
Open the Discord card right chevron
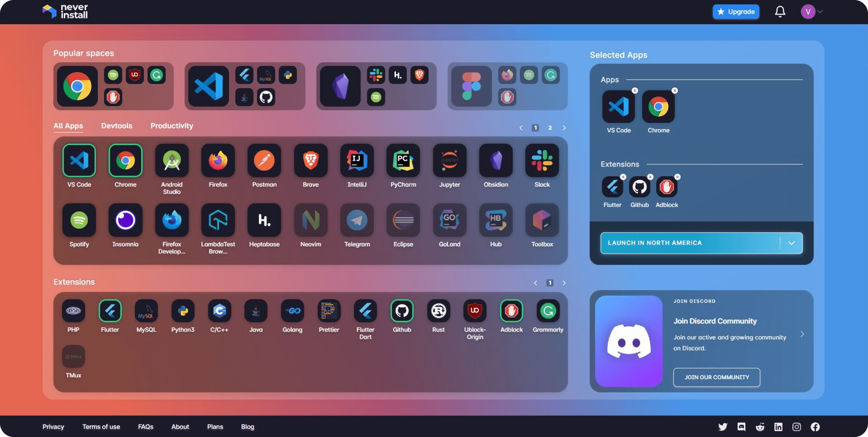click(802, 334)
